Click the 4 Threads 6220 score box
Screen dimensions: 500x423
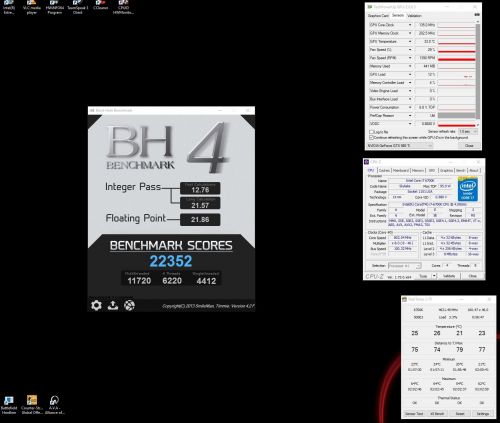[172, 279]
